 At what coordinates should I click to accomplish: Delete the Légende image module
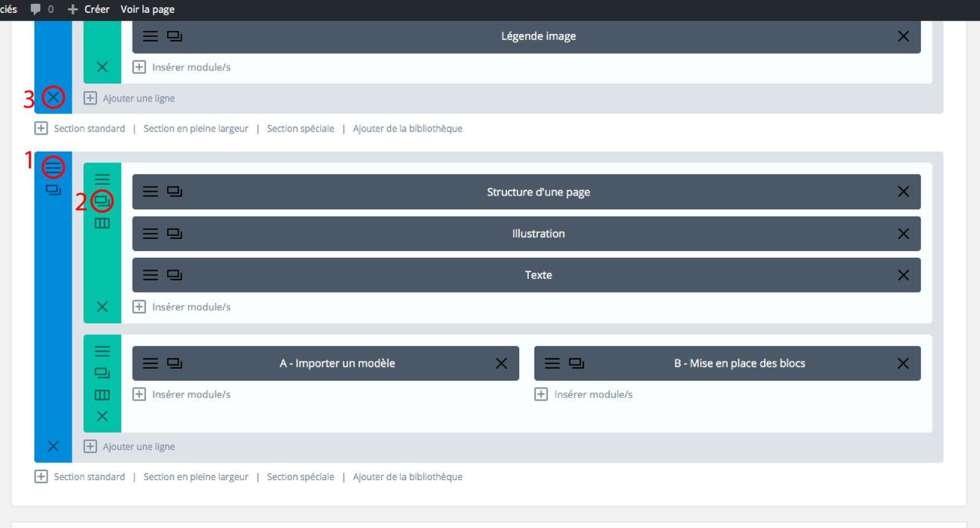[903, 36]
